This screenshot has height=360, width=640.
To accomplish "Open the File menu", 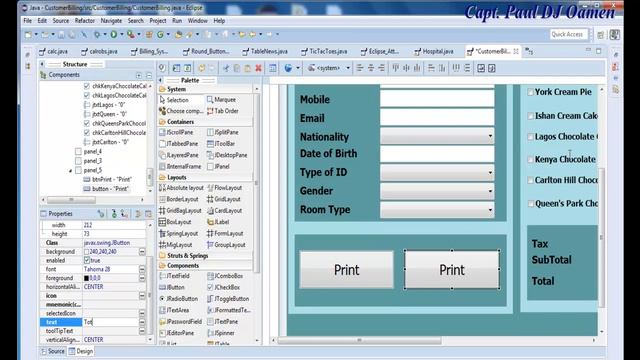I will click(x=27, y=21).
